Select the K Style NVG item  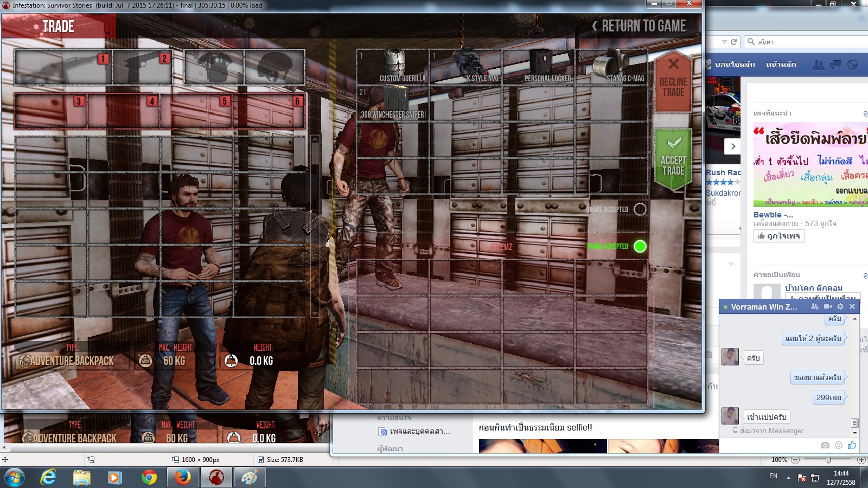pyautogui.click(x=466, y=67)
